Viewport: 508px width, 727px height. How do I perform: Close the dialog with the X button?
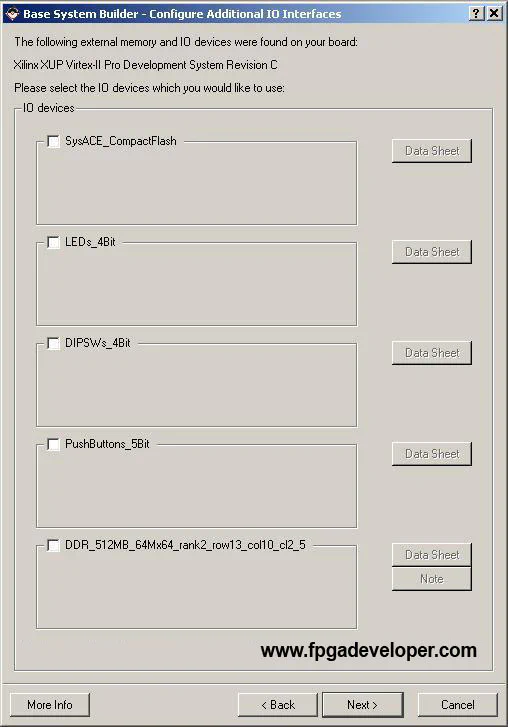tap(494, 13)
